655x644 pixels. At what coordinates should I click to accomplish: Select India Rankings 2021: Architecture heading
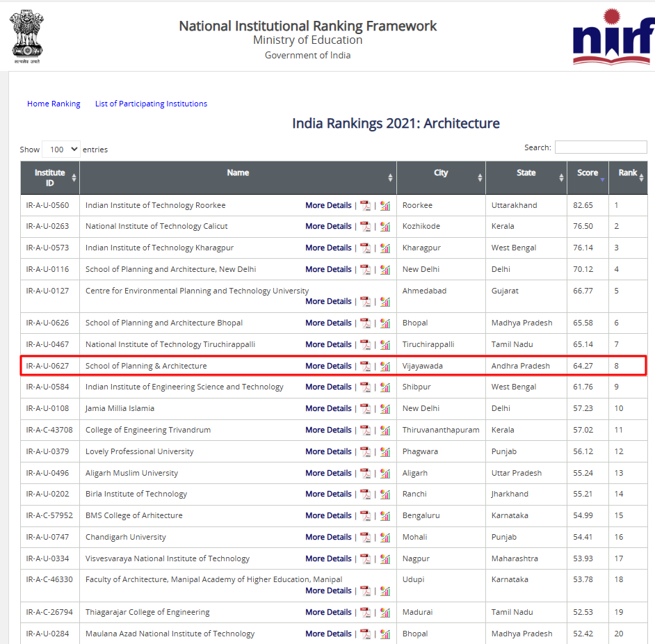(x=396, y=123)
